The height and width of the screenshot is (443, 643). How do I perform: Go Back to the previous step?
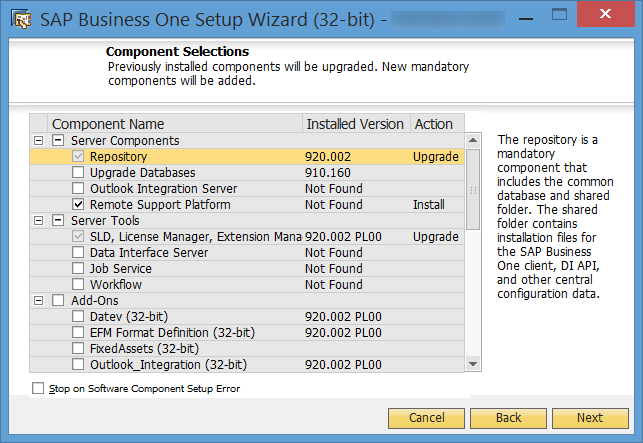508,418
